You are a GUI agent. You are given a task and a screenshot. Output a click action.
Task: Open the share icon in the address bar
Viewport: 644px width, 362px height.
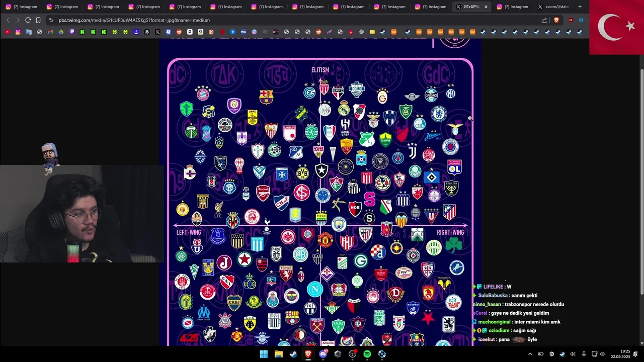544,20
